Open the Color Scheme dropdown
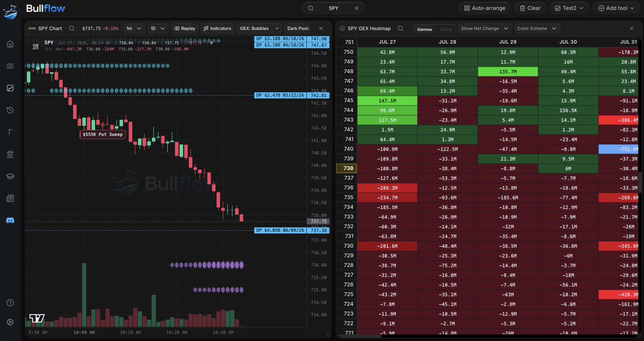This screenshot has height=341, width=644. (x=537, y=28)
